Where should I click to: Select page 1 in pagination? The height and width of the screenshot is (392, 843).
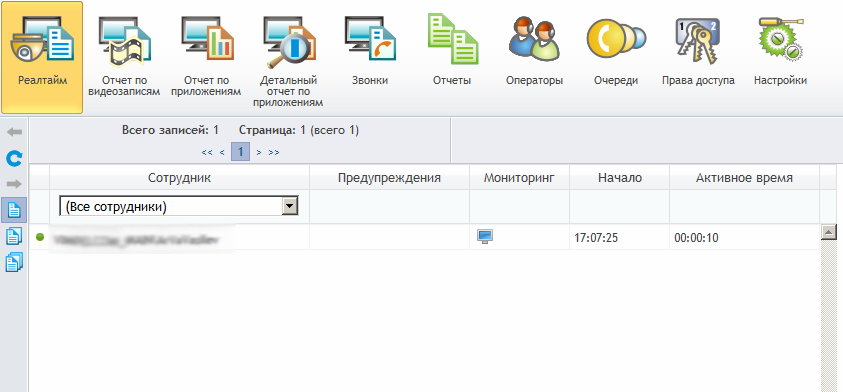240,152
